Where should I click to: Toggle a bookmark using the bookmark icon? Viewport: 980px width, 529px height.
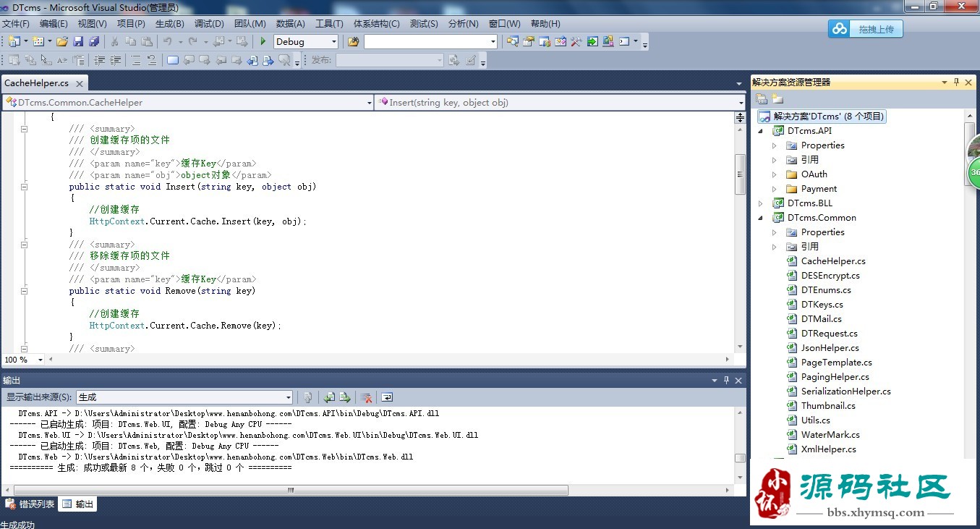point(173,60)
